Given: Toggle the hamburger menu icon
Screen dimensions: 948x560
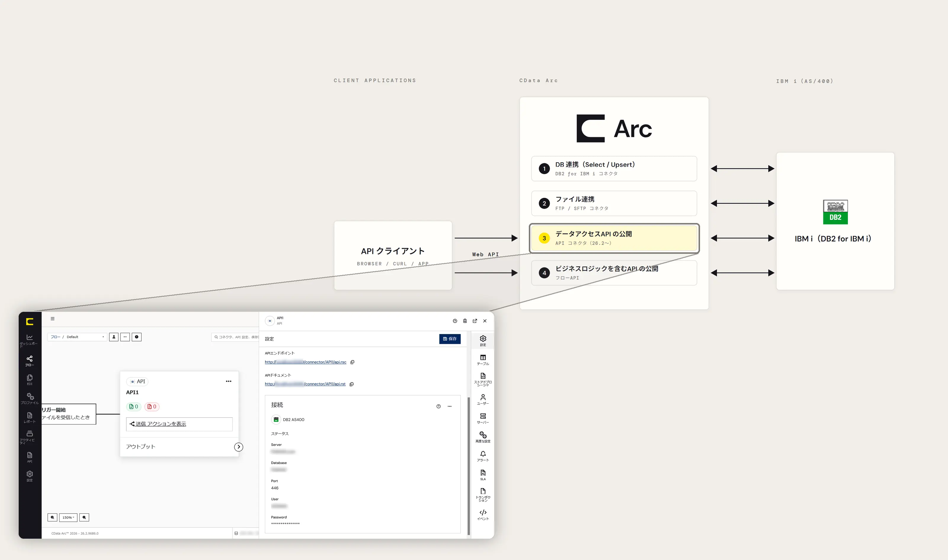Looking at the screenshot, I should pos(52,319).
